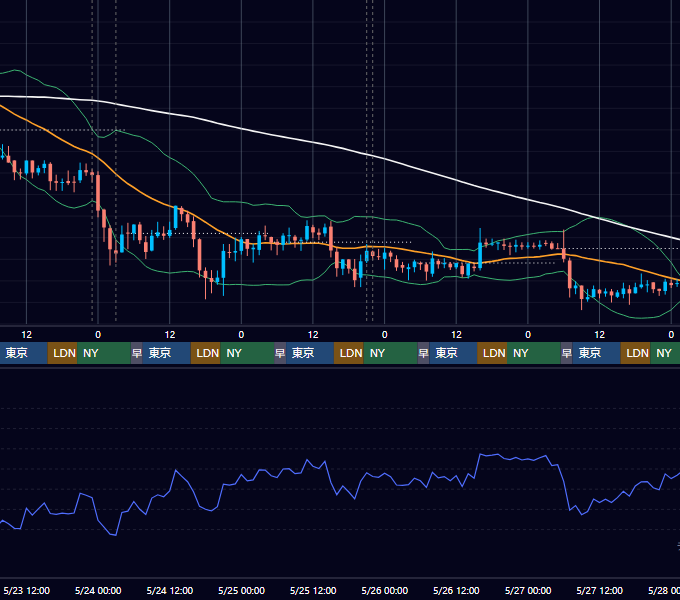The height and width of the screenshot is (600, 680).
Task: Click the NY session block above 5/27 00:00
Action: pyautogui.click(x=534, y=353)
